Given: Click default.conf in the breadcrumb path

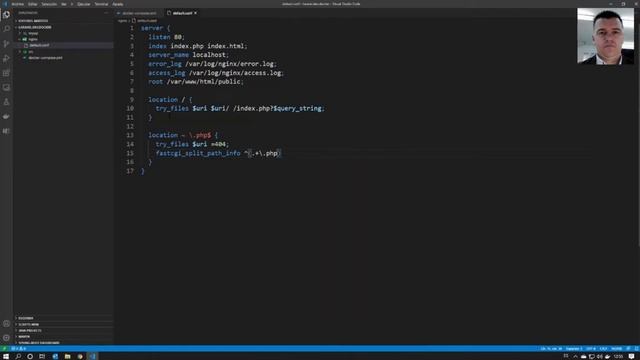Looking at the screenshot, I should 147,20.
